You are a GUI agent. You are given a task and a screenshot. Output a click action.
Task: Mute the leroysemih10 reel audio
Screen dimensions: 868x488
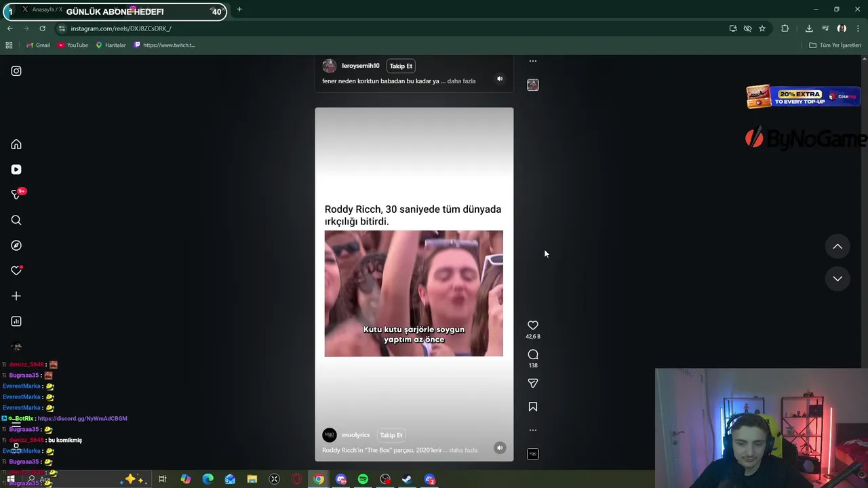(500, 79)
